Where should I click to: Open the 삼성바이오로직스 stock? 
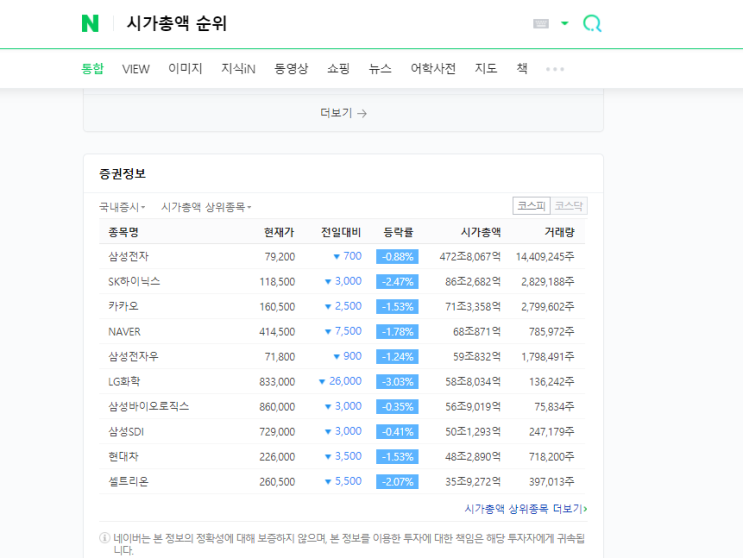[x=148, y=407]
